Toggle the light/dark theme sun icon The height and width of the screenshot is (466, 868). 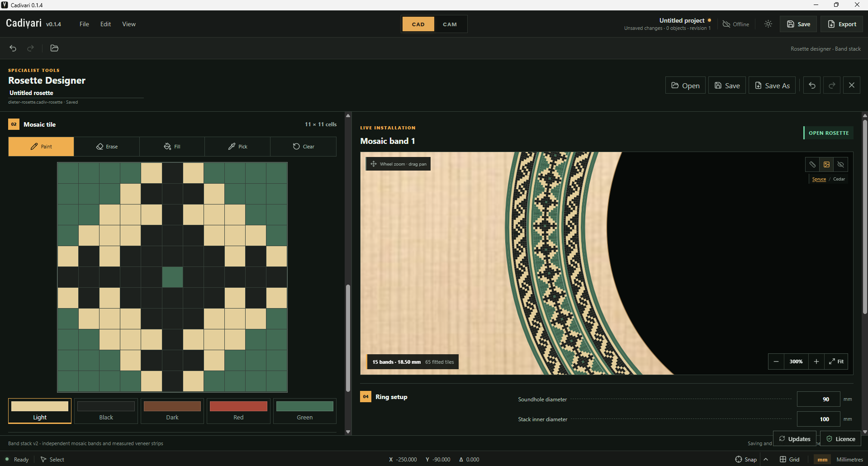[768, 24]
